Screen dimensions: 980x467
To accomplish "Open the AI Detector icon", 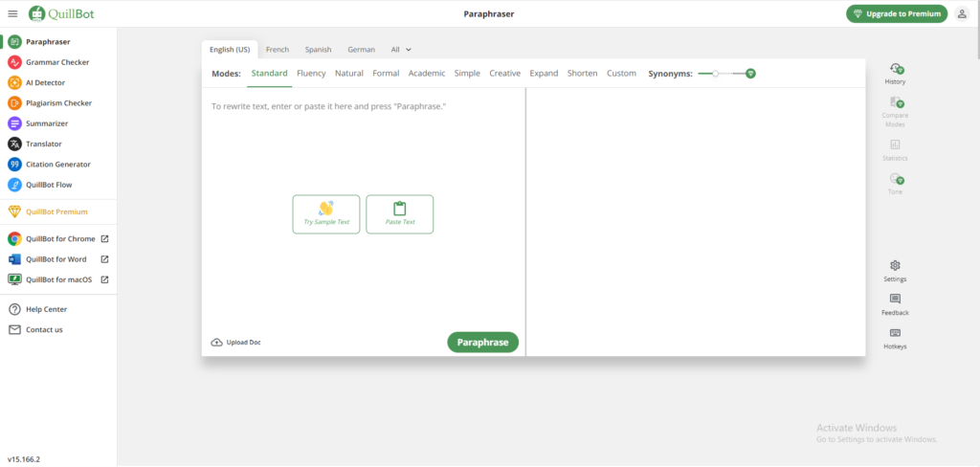I will [x=14, y=82].
